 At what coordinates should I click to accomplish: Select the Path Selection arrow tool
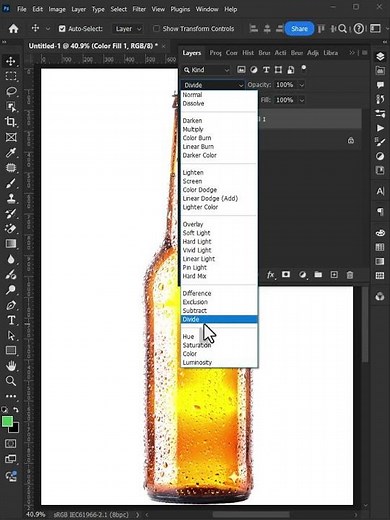coord(11,335)
